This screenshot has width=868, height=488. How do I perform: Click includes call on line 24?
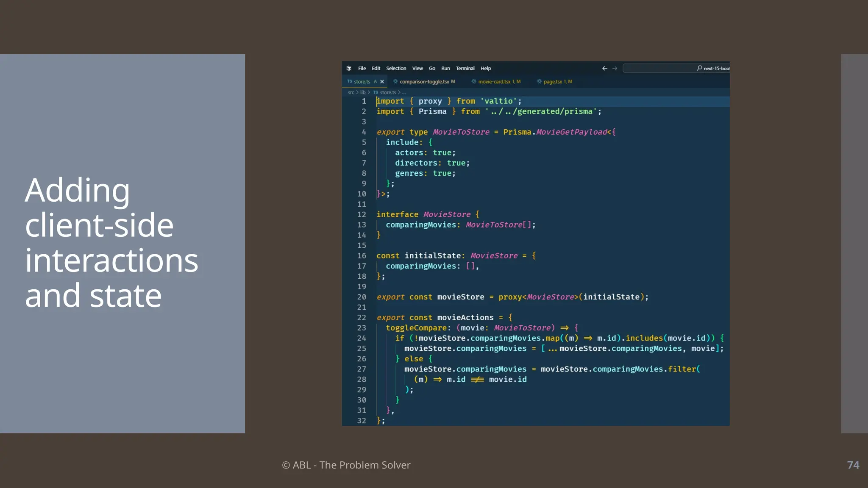pos(644,338)
